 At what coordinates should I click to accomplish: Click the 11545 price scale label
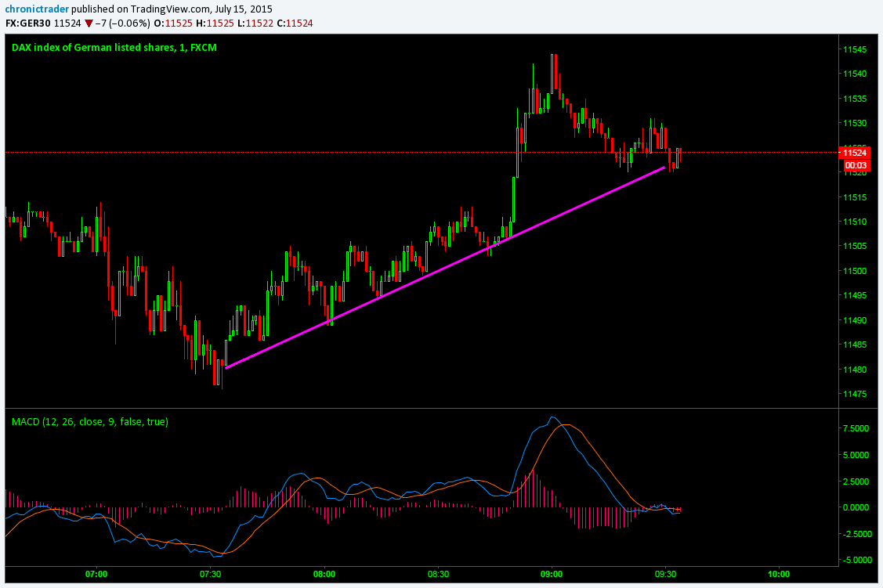click(x=854, y=49)
